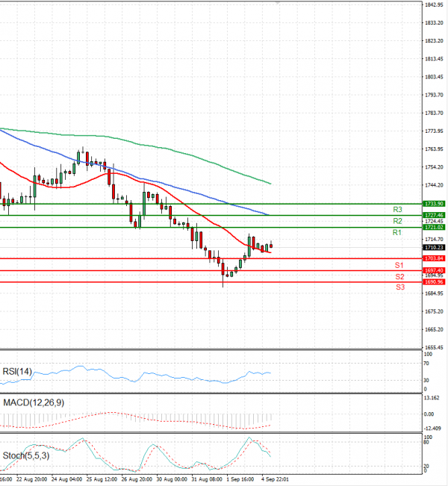The width and height of the screenshot is (448, 486).
Task: Click the 1703.84 red price tag
Action: 434,258
